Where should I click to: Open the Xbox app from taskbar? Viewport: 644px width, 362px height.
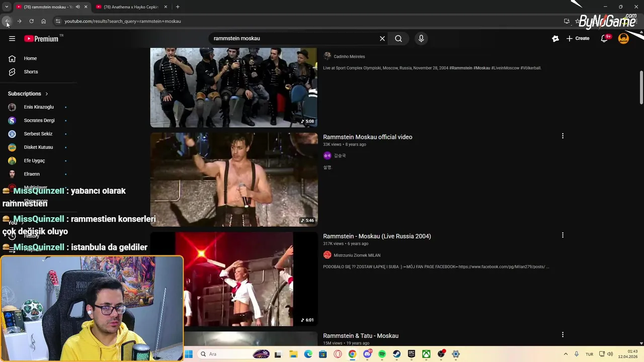[x=426, y=354]
